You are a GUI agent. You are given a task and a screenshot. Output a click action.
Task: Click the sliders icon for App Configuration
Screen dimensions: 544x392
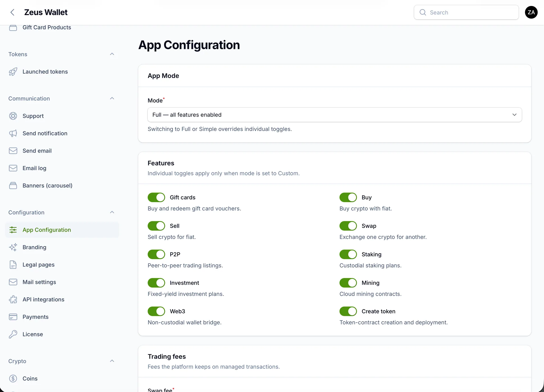coord(13,230)
